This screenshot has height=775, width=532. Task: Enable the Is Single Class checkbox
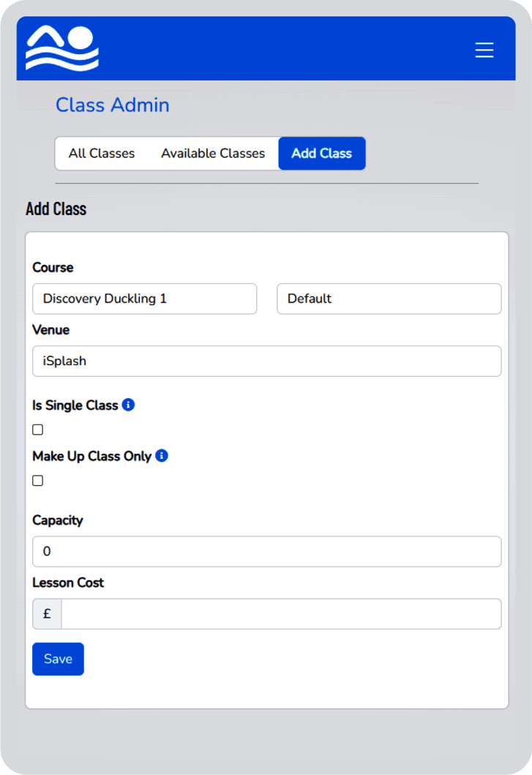(38, 430)
